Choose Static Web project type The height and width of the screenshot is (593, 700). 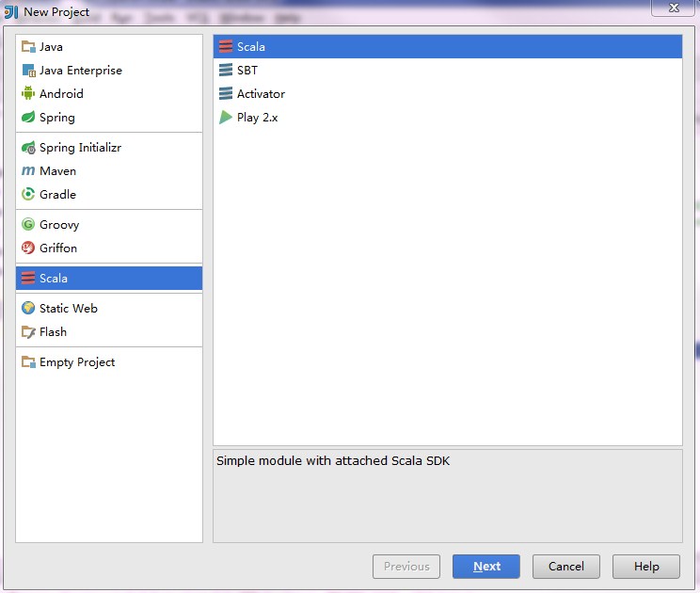coord(109,308)
